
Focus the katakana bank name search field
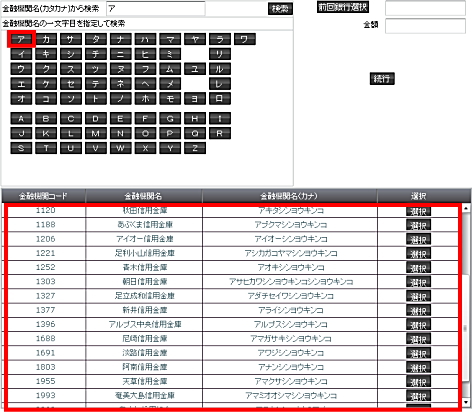156,9
